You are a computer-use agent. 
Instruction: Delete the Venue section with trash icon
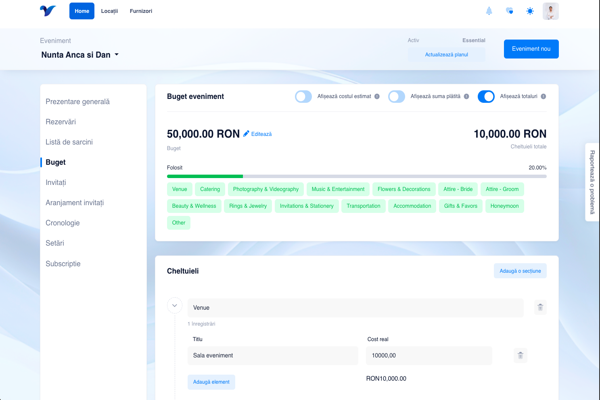coord(540,307)
